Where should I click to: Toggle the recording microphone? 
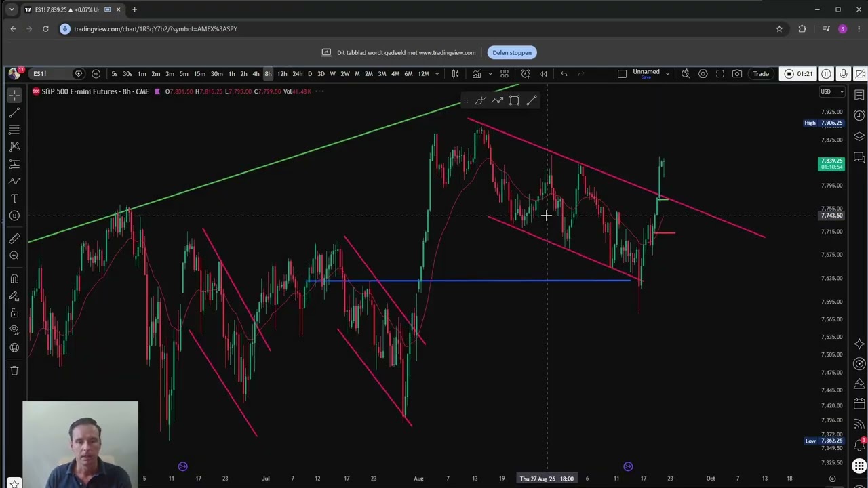pyautogui.click(x=843, y=73)
